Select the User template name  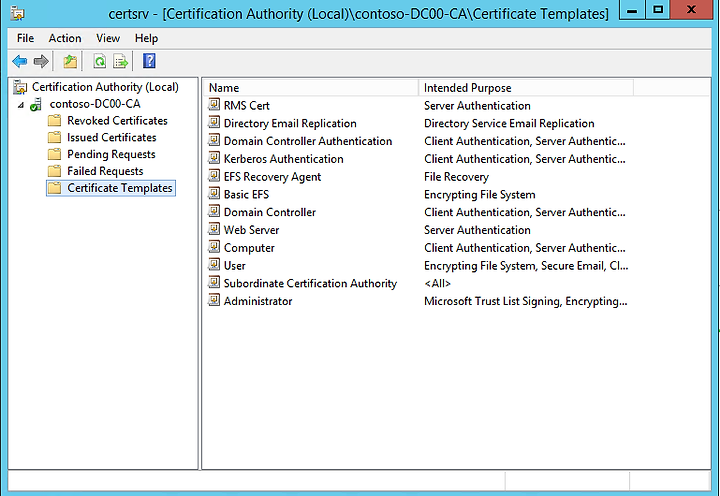pos(234,265)
